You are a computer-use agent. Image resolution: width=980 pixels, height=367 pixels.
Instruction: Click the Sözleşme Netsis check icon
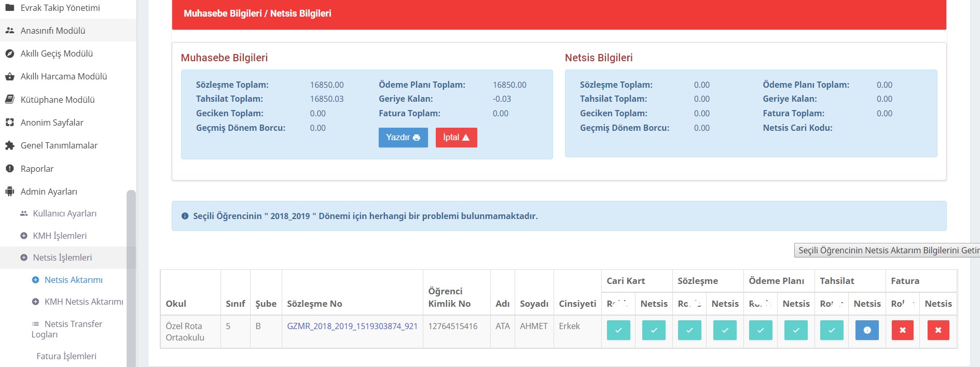(725, 330)
